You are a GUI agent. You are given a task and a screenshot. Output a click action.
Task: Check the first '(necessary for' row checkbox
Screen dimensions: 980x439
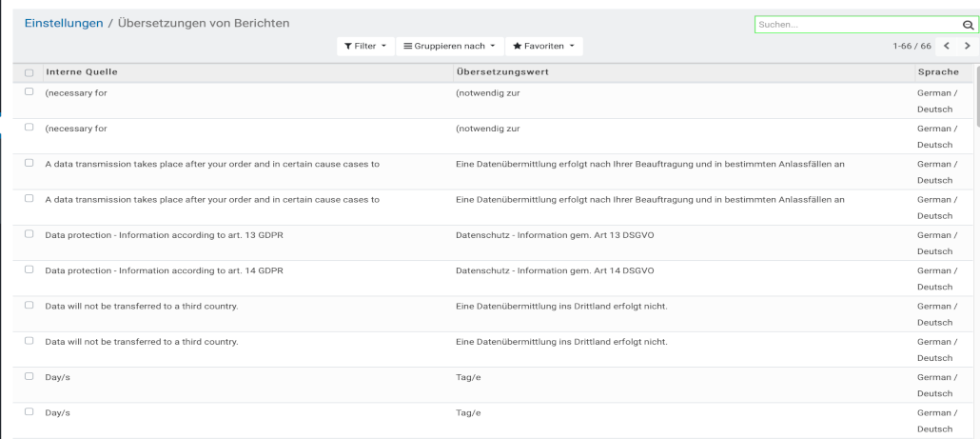pos(29,92)
